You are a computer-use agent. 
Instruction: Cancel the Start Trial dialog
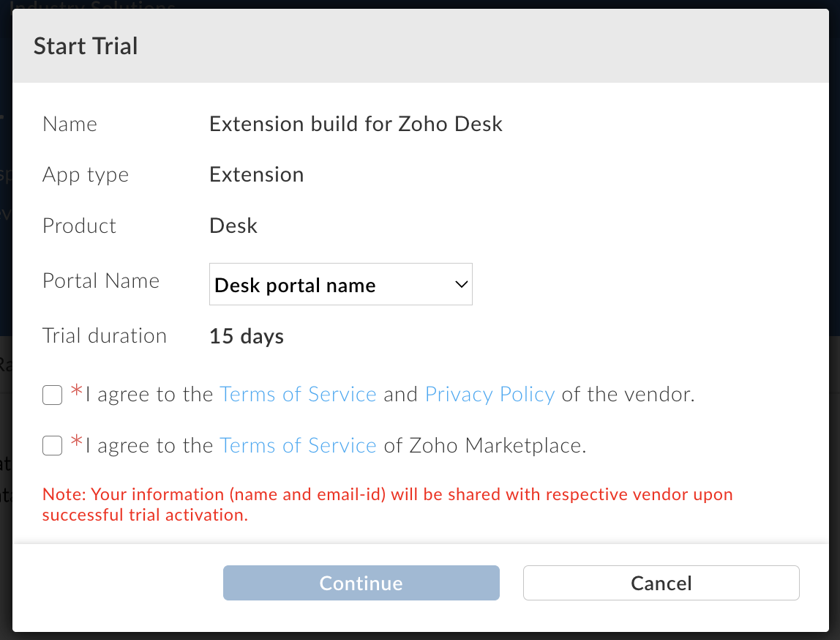pyautogui.click(x=661, y=583)
